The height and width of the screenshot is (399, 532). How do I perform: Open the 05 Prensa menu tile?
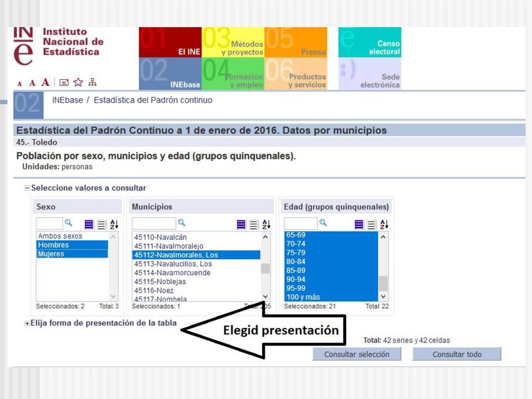[x=296, y=42]
